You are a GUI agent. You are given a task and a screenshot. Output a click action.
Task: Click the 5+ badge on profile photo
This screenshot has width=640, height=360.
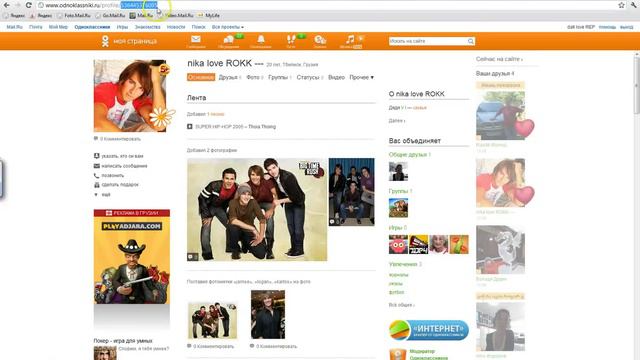pyautogui.click(x=164, y=70)
